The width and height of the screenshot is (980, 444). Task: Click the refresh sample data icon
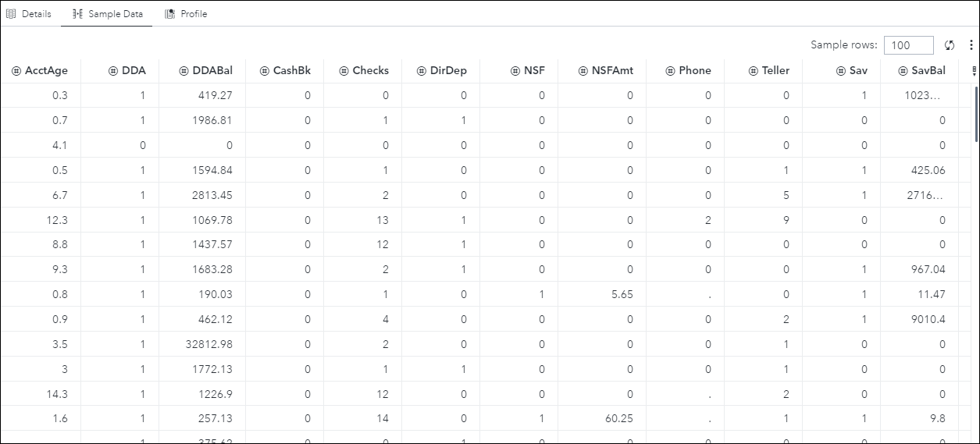(x=950, y=45)
